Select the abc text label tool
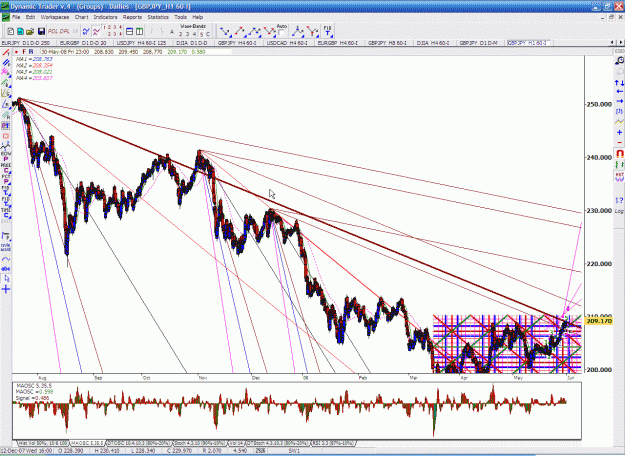Image resolution: width=625 pixels, height=456 pixels. click(6, 269)
